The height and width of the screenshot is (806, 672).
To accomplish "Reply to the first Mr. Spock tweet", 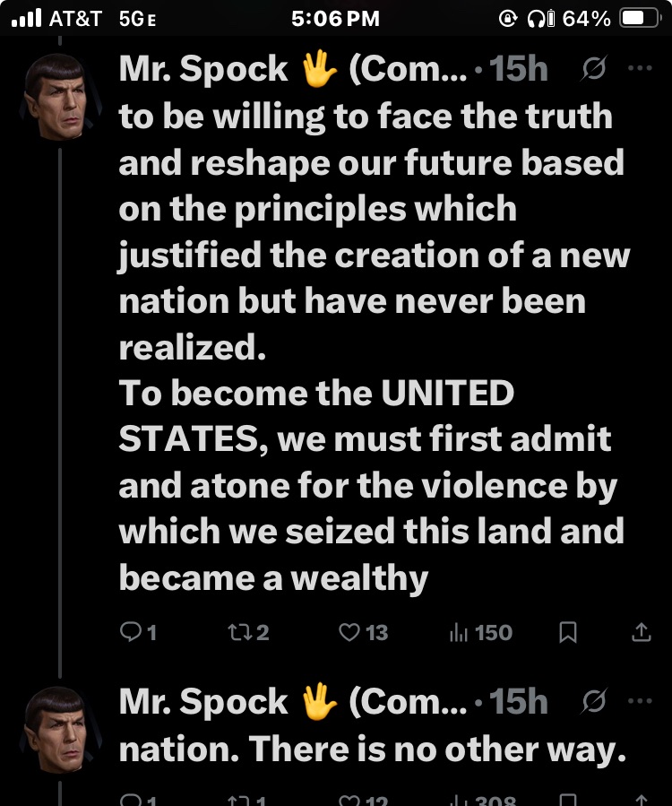I will pyautogui.click(x=131, y=633).
